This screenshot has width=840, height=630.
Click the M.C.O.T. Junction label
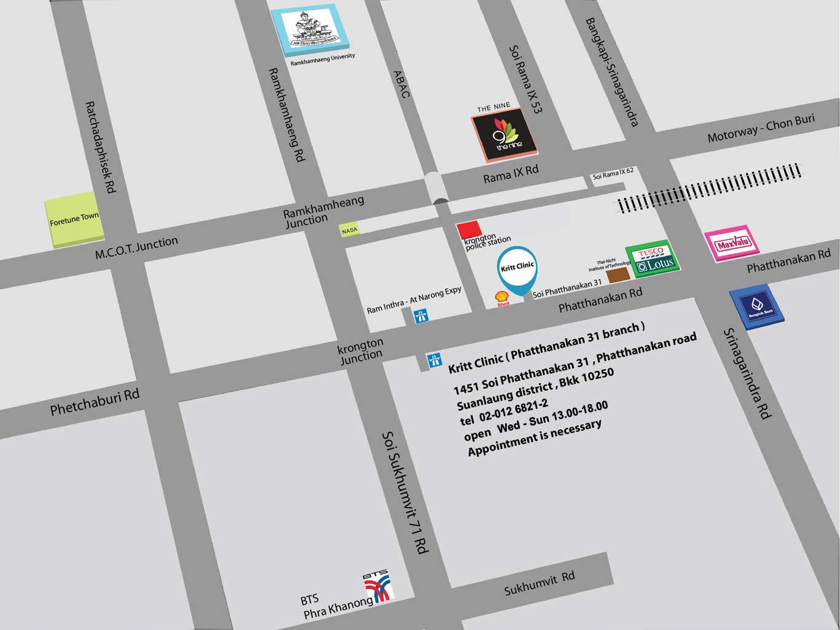click(136, 247)
